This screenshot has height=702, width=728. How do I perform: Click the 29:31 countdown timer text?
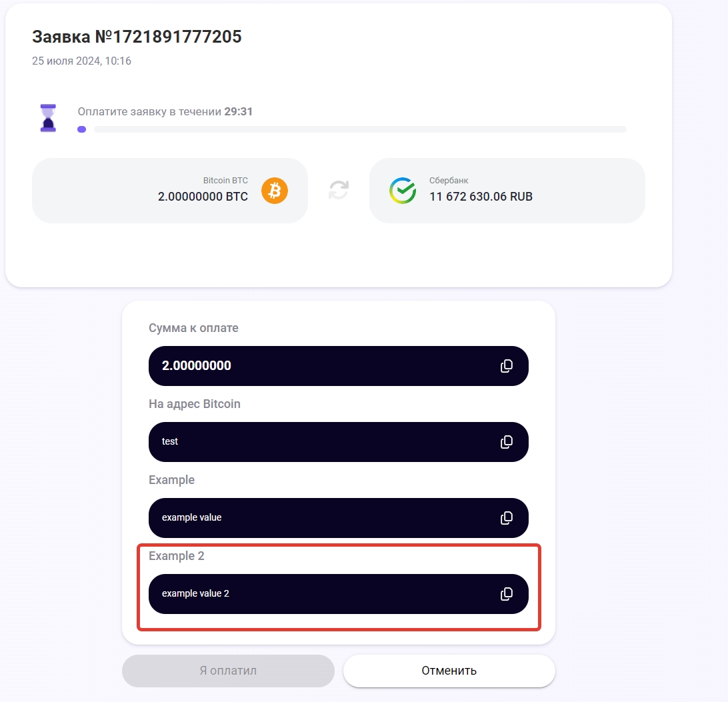238,112
